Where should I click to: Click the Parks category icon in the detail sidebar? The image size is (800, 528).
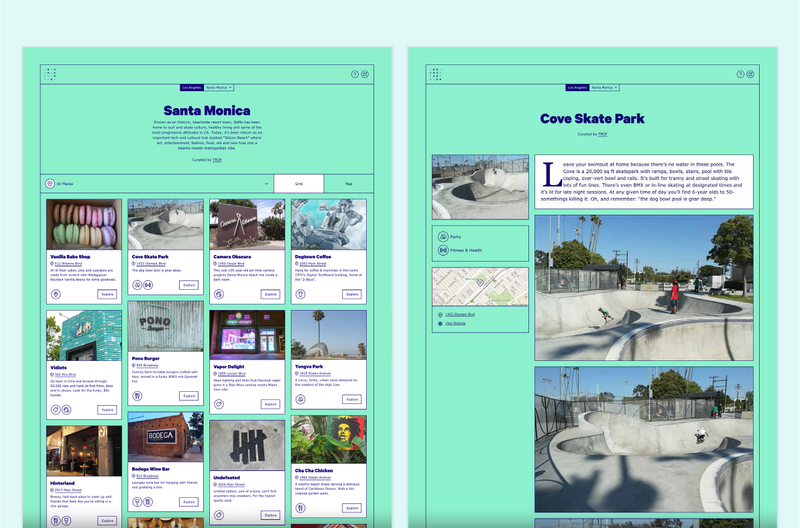tap(443, 237)
